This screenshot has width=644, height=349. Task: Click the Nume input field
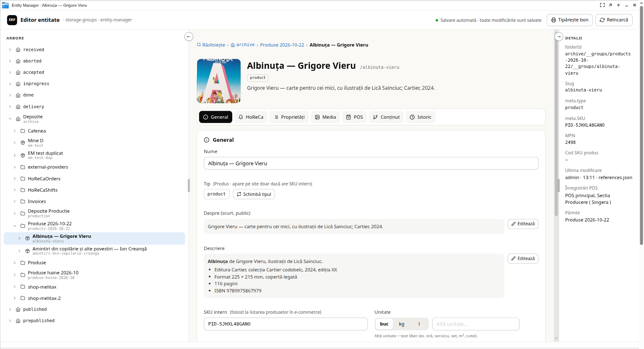tap(371, 163)
